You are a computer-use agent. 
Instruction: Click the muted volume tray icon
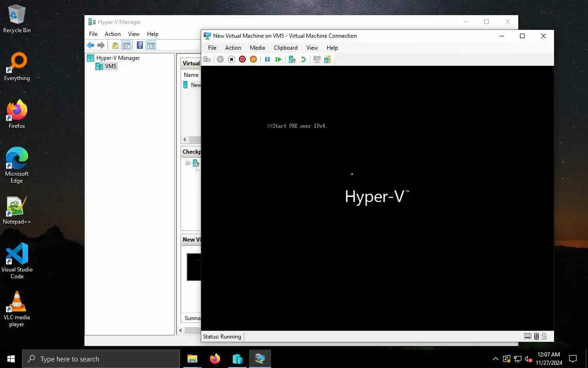(528, 359)
